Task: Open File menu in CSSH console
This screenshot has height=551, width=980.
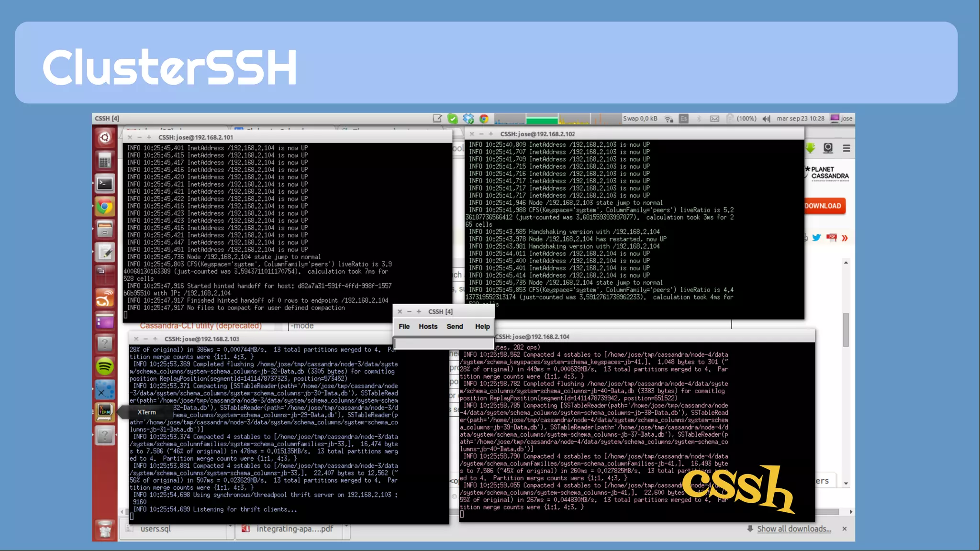Action: tap(404, 326)
